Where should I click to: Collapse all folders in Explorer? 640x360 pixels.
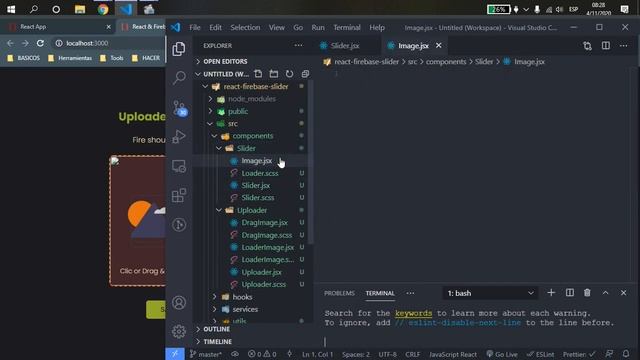coord(305,74)
